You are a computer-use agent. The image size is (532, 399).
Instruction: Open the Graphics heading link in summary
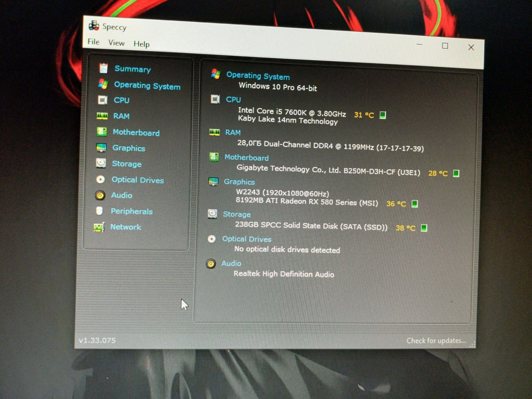(x=239, y=182)
